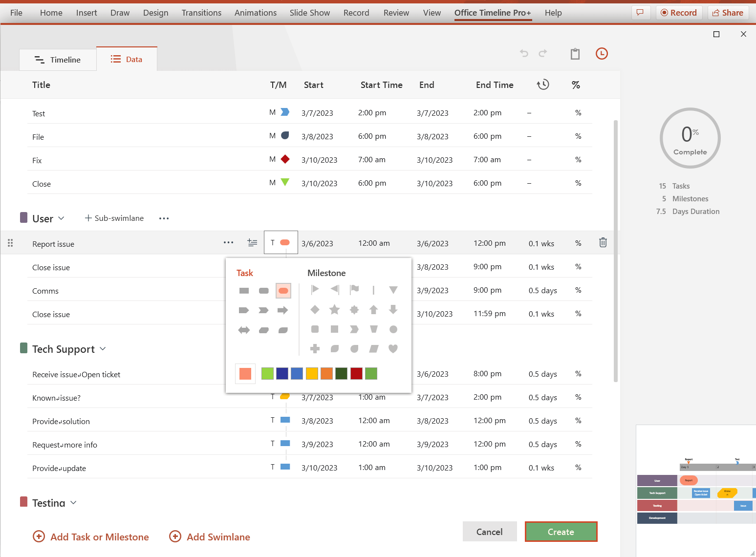Viewport: 756px width, 557px height.
Task: Select the star milestone shape
Action: 334,309
